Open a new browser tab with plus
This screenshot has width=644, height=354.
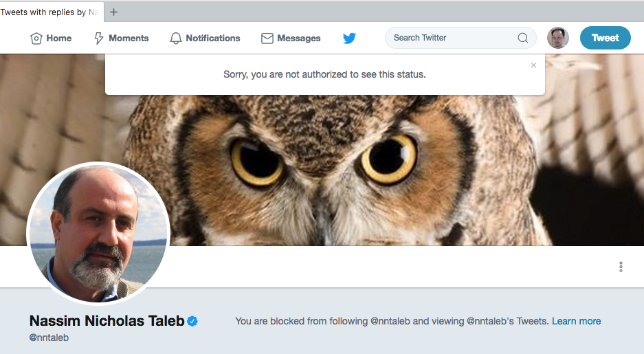click(113, 12)
